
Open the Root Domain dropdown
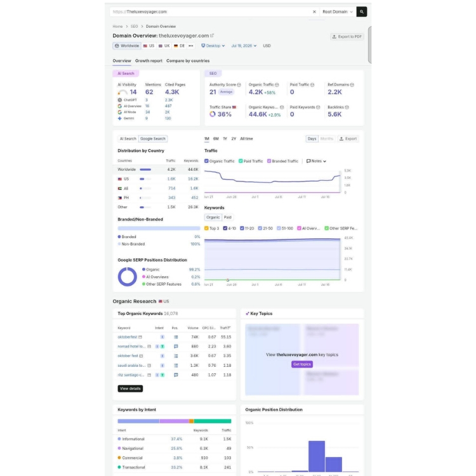click(338, 11)
